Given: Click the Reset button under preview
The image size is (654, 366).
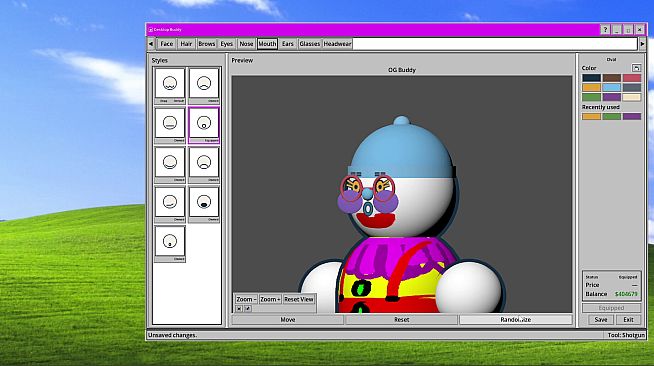Looking at the screenshot, I should (401, 320).
